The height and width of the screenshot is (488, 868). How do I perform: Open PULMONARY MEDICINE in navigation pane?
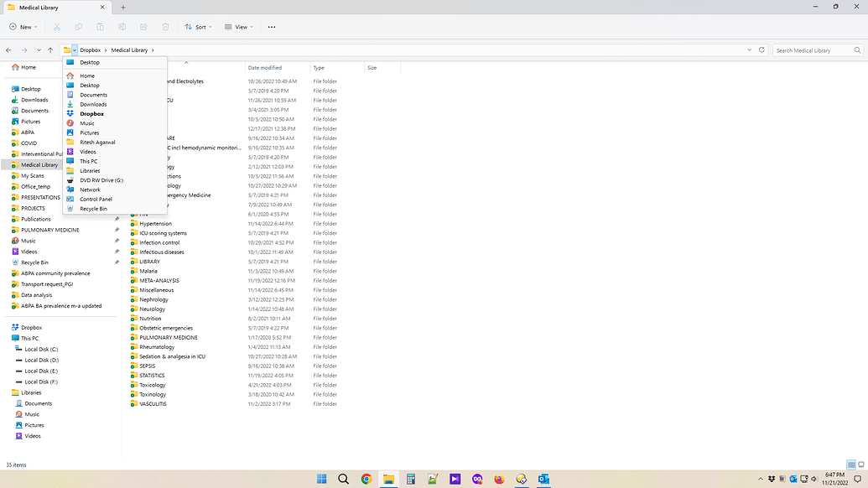click(49, 230)
